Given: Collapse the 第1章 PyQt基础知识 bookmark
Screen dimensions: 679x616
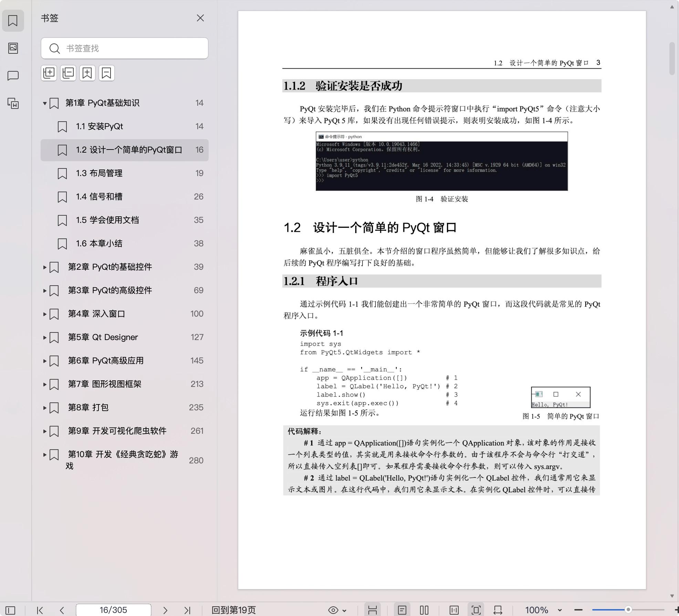Looking at the screenshot, I should pos(45,103).
